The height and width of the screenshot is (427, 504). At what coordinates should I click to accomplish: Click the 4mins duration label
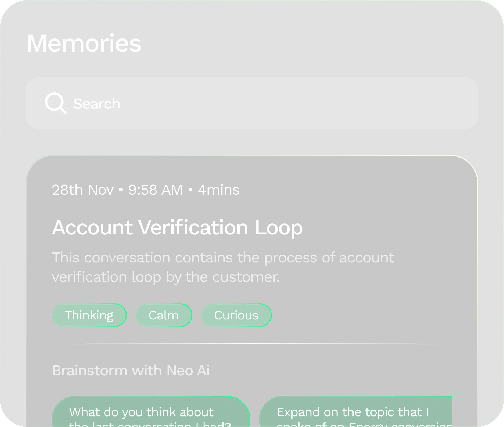point(218,190)
